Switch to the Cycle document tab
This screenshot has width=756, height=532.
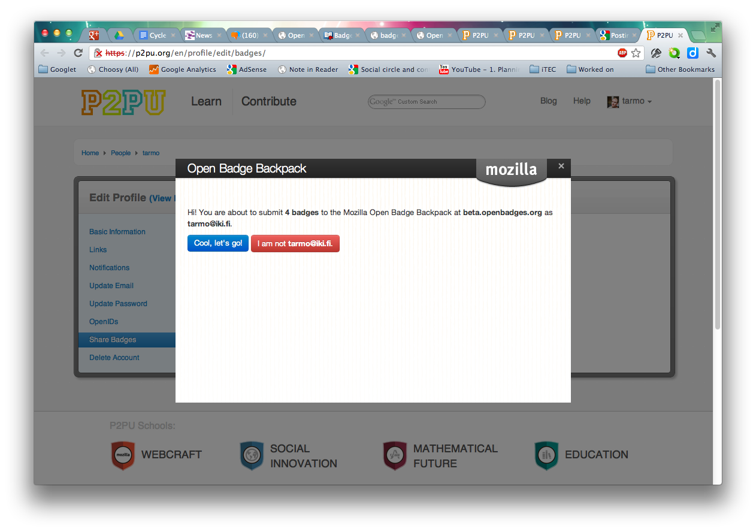(157, 35)
